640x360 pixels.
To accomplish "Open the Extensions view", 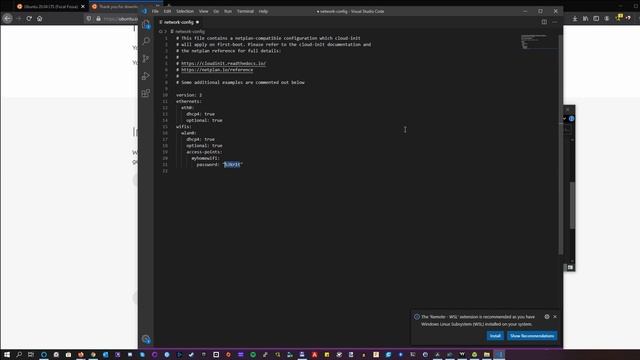I will (146, 93).
